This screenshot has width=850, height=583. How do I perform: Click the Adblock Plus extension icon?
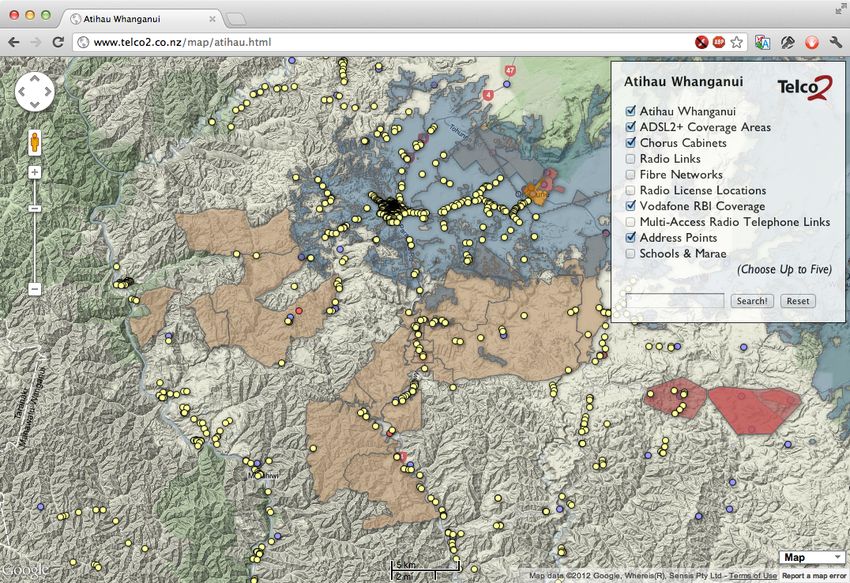coord(720,42)
